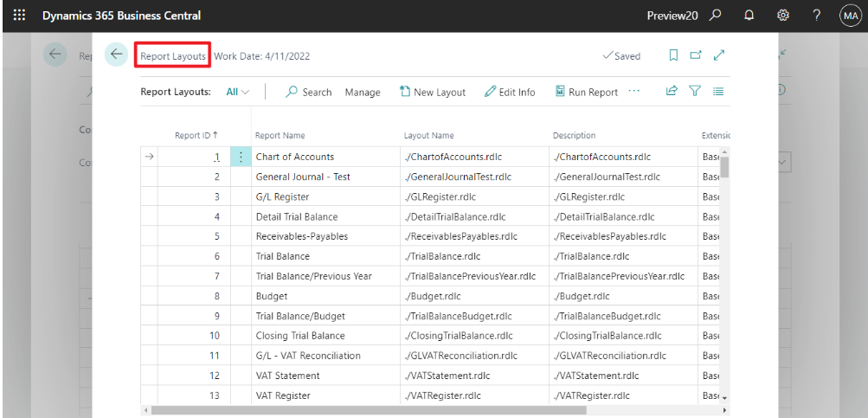The height and width of the screenshot is (418, 868).
Task: Click the Saved status indicator
Action: (x=621, y=56)
